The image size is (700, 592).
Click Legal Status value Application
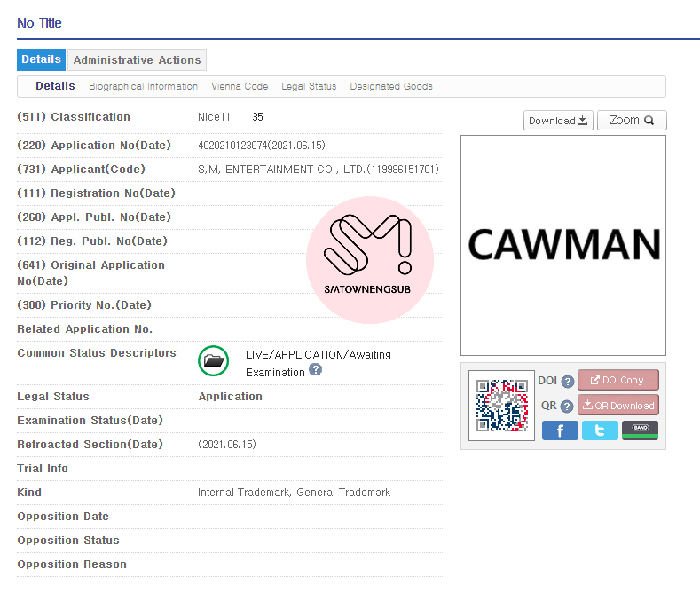[x=231, y=397]
